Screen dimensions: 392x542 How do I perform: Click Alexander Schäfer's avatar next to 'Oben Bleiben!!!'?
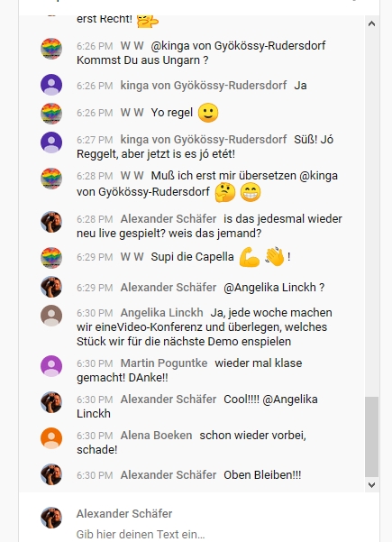(51, 474)
